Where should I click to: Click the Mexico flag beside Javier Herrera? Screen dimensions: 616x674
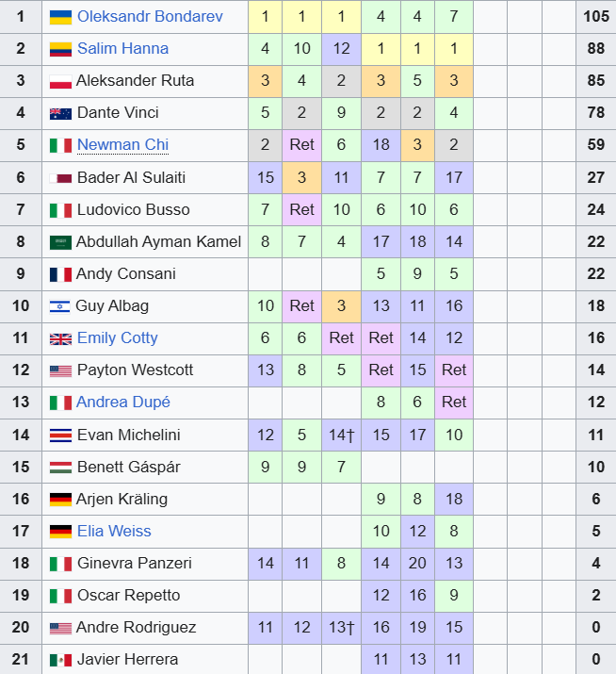(x=60, y=660)
